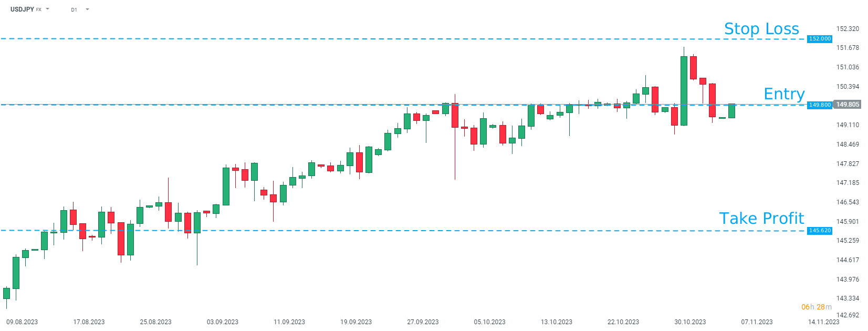Click the 149.805 current price tag
Image resolution: width=868 pixels, height=331 pixels.
[x=848, y=105]
